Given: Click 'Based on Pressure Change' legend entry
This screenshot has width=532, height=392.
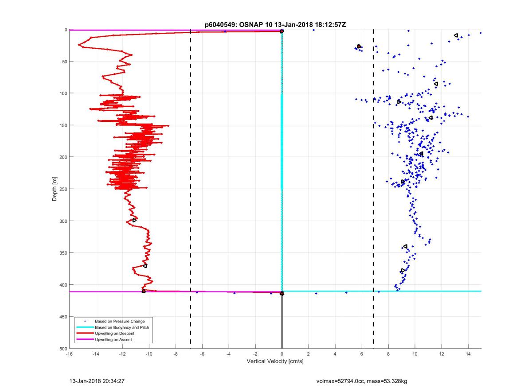Looking at the screenshot, I should 120,321.
